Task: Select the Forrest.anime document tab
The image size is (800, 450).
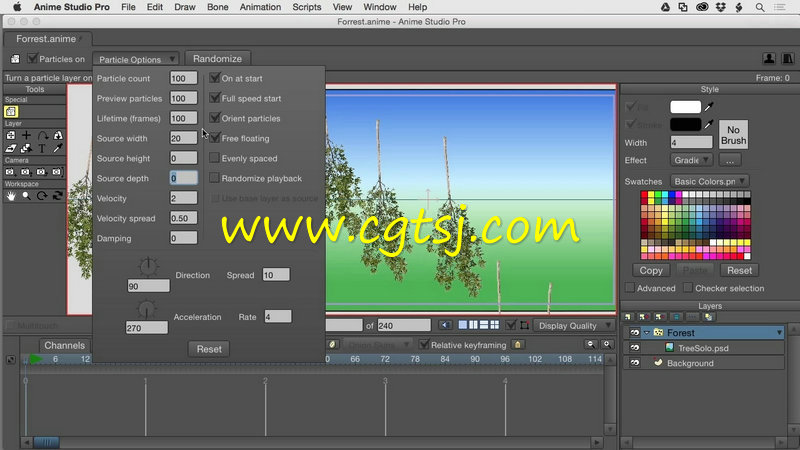Action: pyautogui.click(x=46, y=39)
